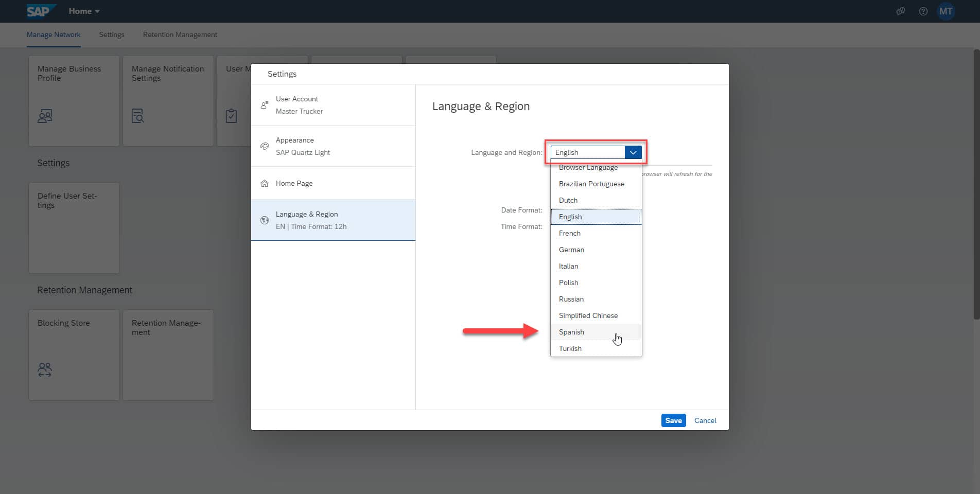Click the User Account person icon

point(265,105)
